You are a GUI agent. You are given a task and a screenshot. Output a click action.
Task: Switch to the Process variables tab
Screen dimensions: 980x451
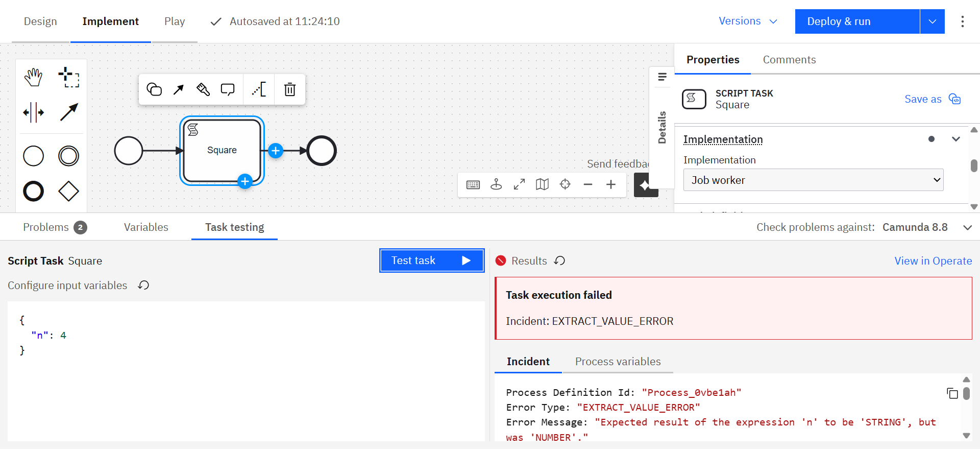[618, 362]
